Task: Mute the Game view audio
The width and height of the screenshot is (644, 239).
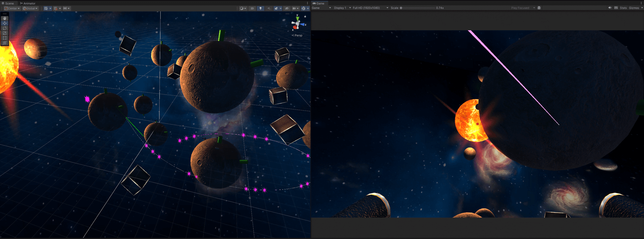Action: [x=610, y=8]
